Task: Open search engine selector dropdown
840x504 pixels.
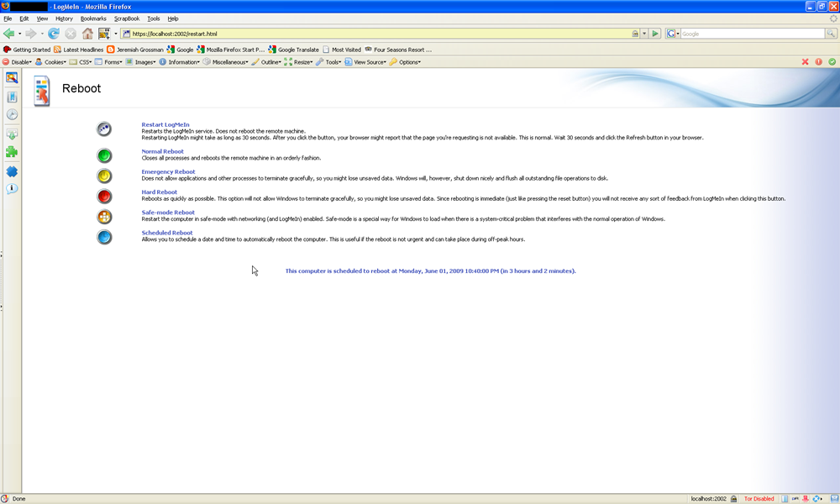Action: tap(673, 34)
